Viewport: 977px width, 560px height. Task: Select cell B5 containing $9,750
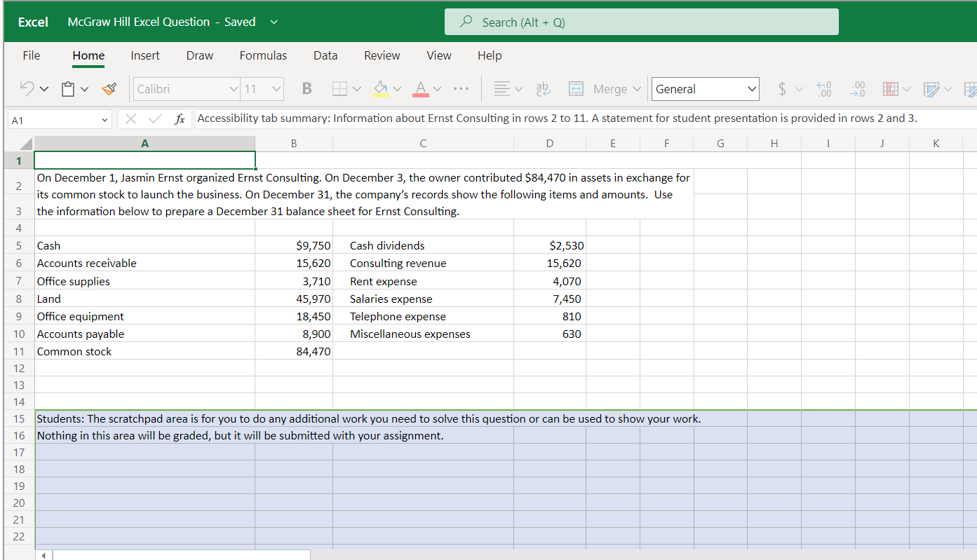click(293, 245)
